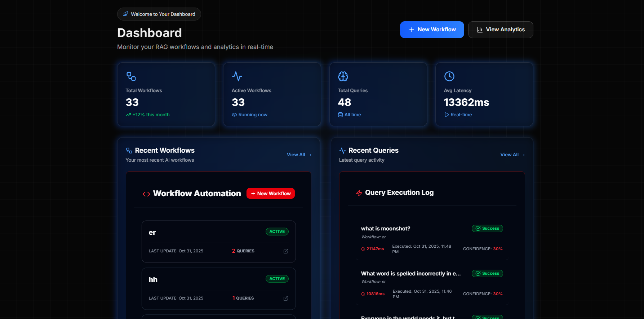Click the Welcome to Your Dashboard badge

(159, 14)
